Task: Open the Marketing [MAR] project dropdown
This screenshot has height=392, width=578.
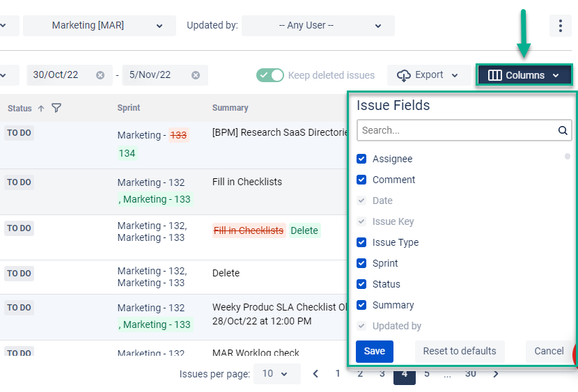Action: [x=100, y=26]
